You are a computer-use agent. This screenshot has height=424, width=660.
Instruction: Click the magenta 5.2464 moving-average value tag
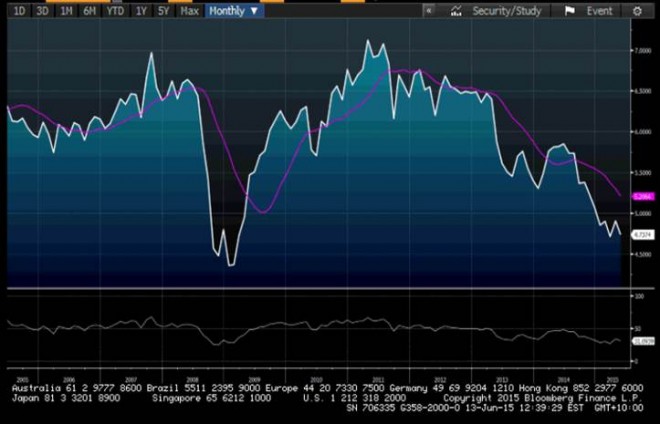tap(643, 198)
